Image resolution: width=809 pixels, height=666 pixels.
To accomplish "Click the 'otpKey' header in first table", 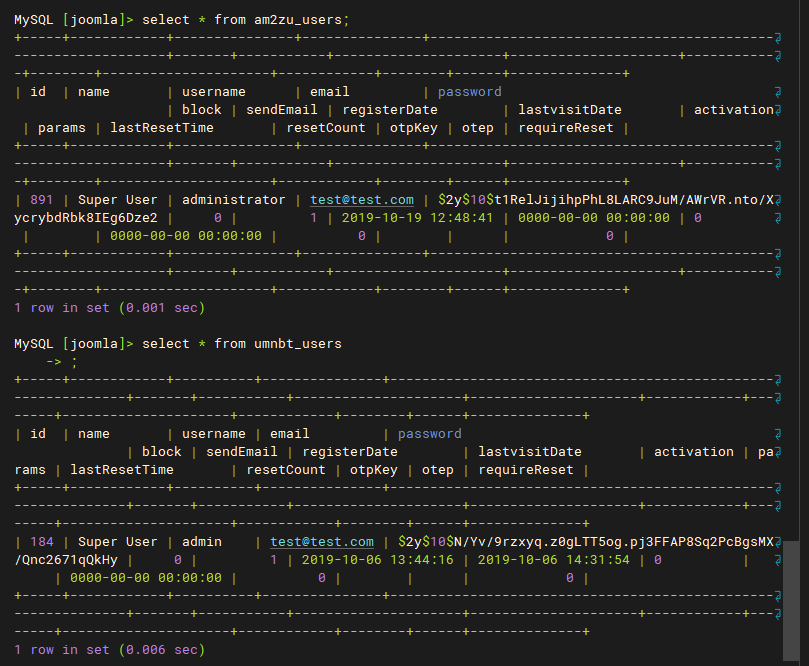I will (414, 128).
